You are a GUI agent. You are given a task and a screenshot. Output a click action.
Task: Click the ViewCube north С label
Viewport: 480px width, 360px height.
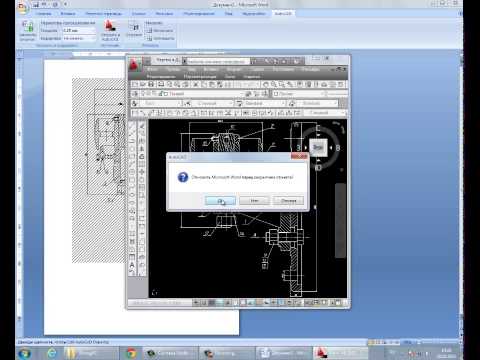tap(318, 128)
